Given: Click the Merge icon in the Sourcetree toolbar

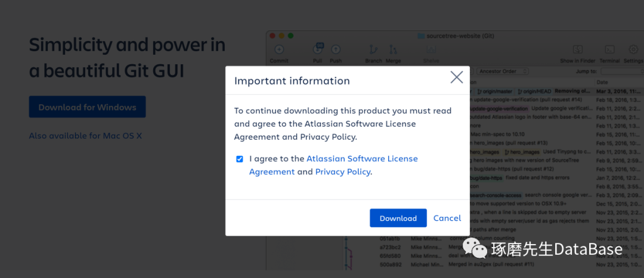Looking at the screenshot, I should click(x=393, y=49).
